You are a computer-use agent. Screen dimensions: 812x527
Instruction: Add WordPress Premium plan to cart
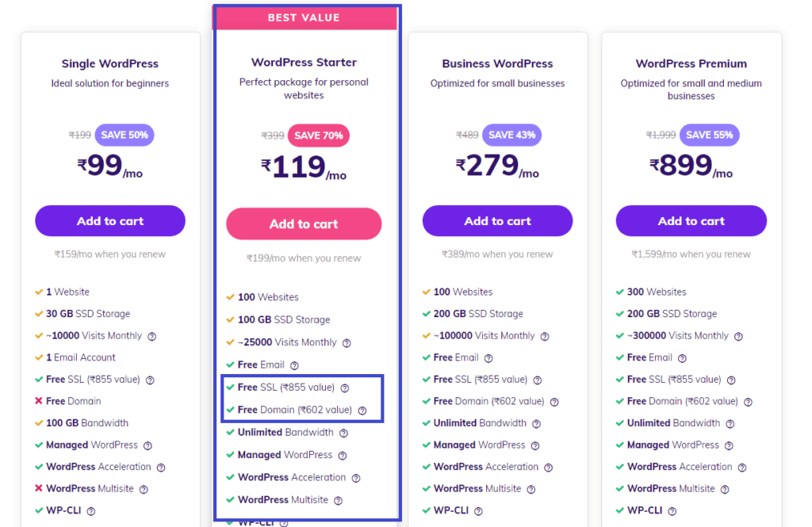tap(691, 221)
